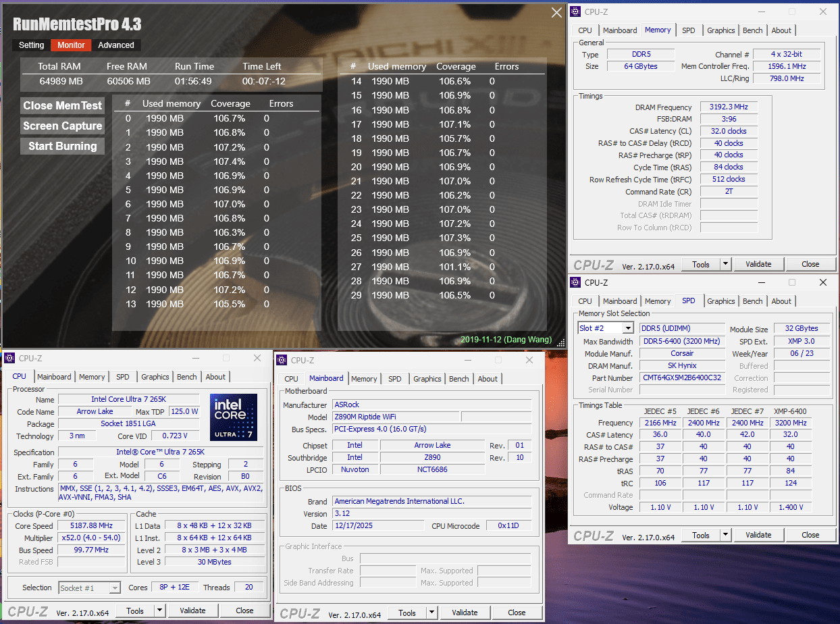
Task: Click Validate in CPU window
Action: 192,610
